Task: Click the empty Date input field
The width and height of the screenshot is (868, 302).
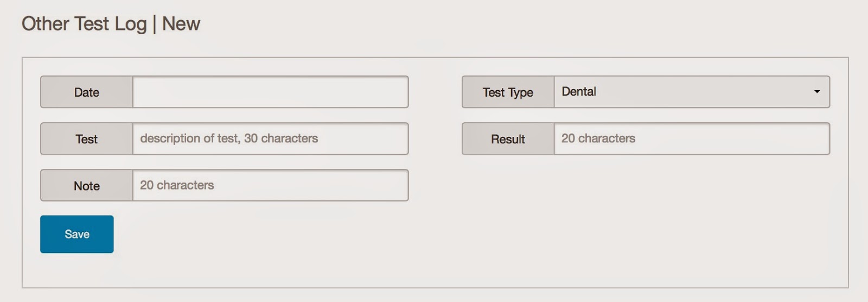Action: tap(270, 92)
